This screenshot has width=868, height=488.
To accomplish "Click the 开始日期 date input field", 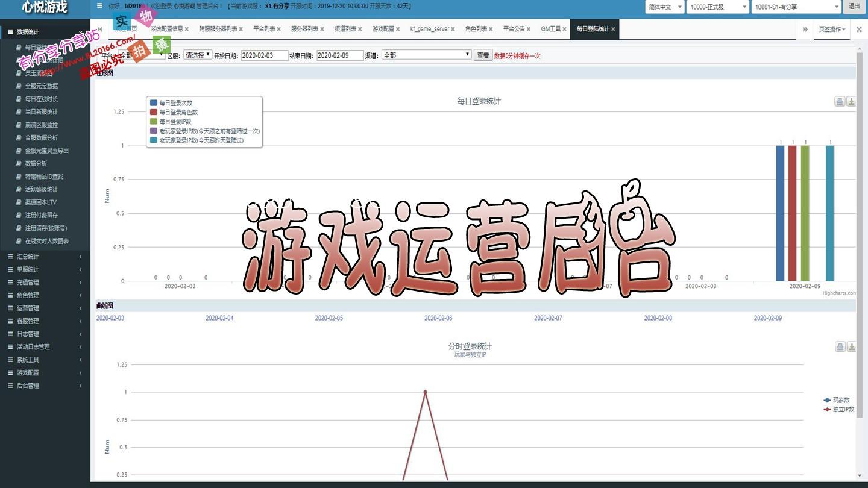I will tap(265, 55).
